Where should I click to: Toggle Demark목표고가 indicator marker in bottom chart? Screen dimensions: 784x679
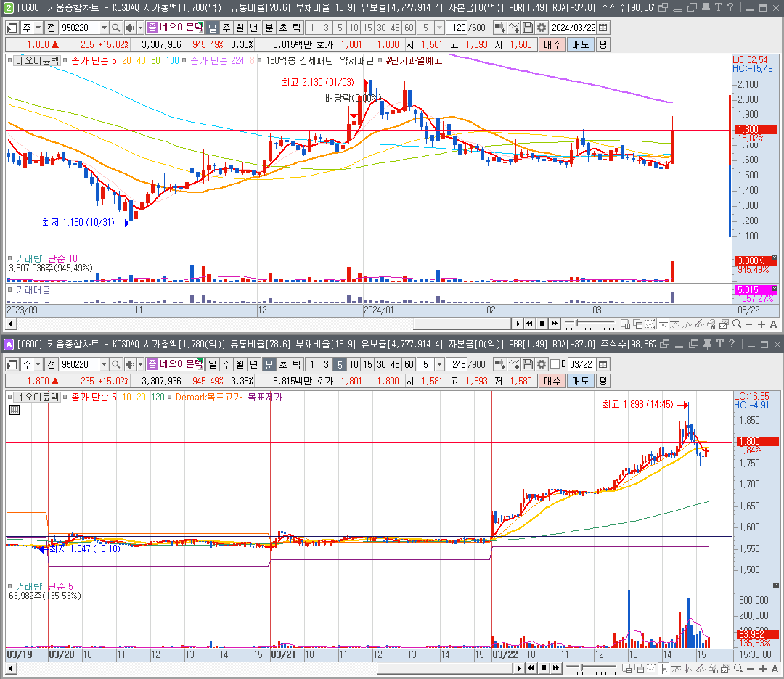(x=169, y=397)
